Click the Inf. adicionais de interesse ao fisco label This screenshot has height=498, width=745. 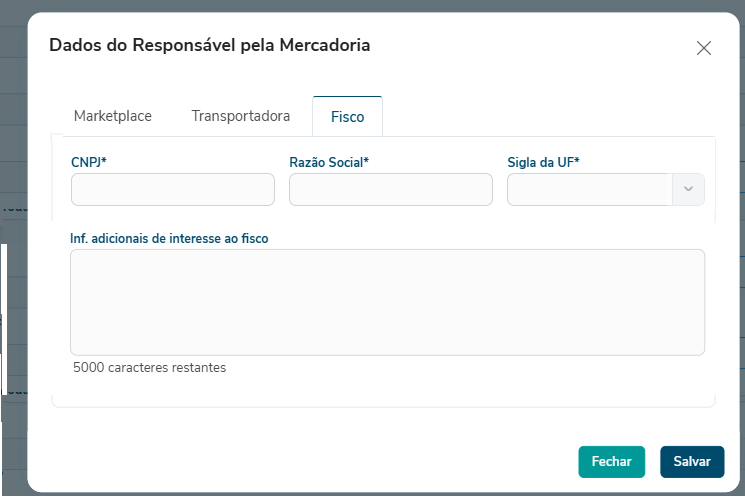tap(169, 239)
